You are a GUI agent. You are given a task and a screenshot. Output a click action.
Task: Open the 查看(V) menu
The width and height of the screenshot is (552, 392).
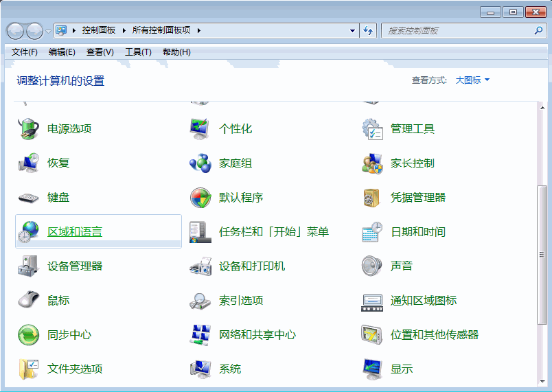pyautogui.click(x=100, y=52)
